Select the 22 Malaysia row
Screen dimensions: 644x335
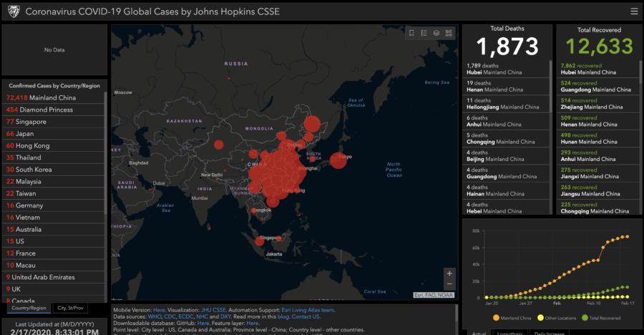pyautogui.click(x=54, y=181)
